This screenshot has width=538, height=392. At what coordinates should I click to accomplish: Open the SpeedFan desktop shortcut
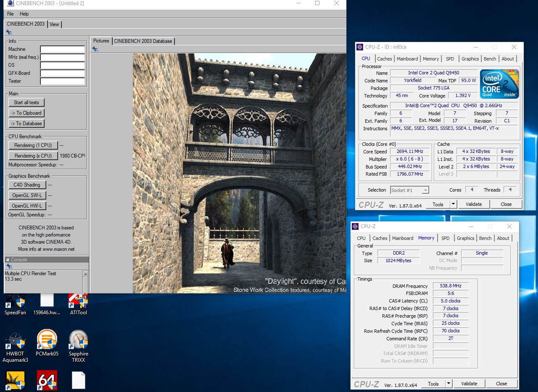[x=15, y=304]
